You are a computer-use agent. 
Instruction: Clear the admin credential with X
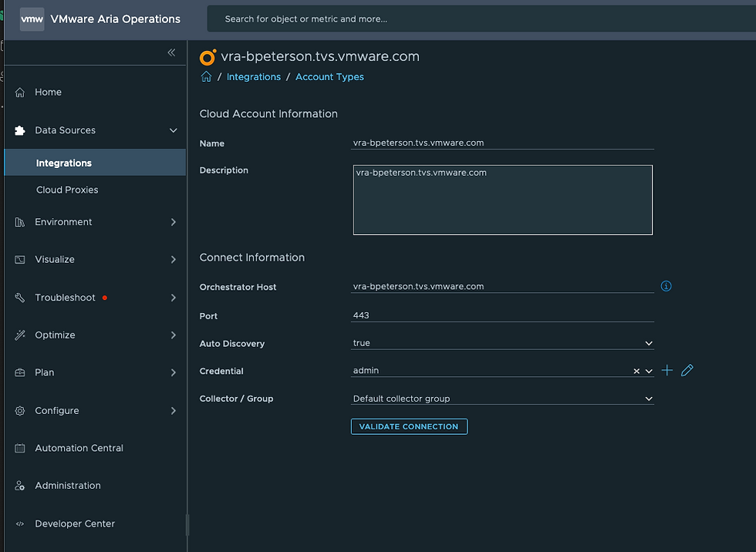pyautogui.click(x=636, y=371)
